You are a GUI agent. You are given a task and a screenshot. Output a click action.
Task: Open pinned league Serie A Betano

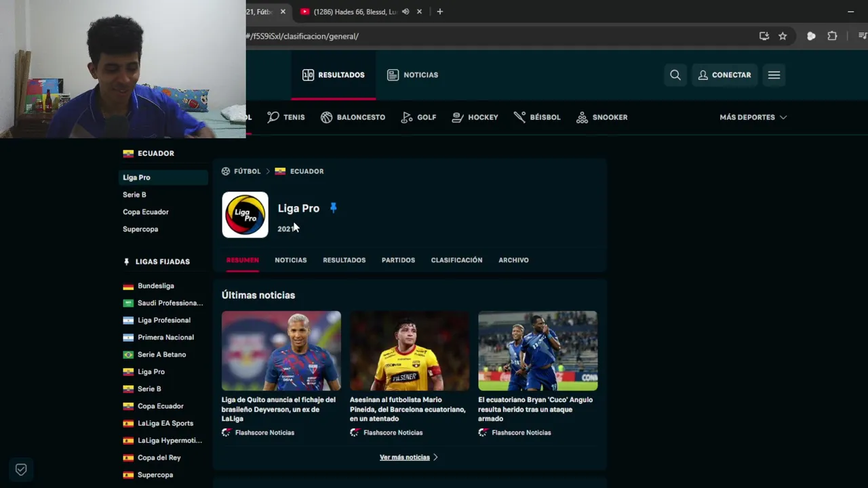click(x=163, y=354)
